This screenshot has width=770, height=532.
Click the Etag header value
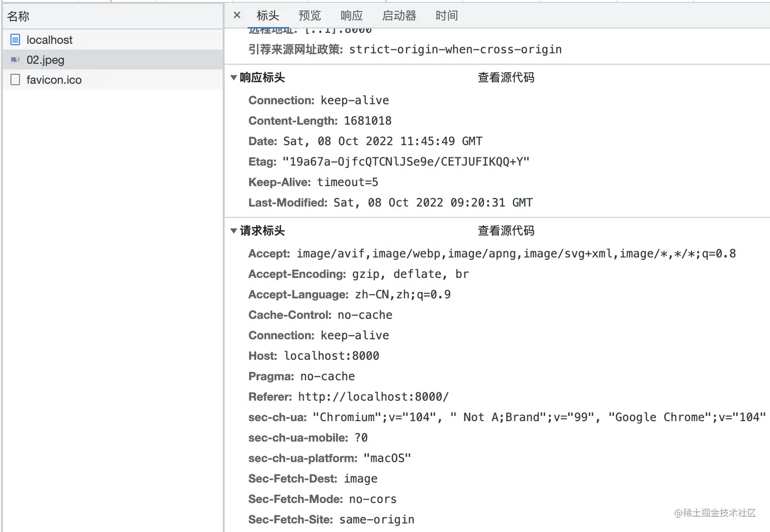coord(406,162)
